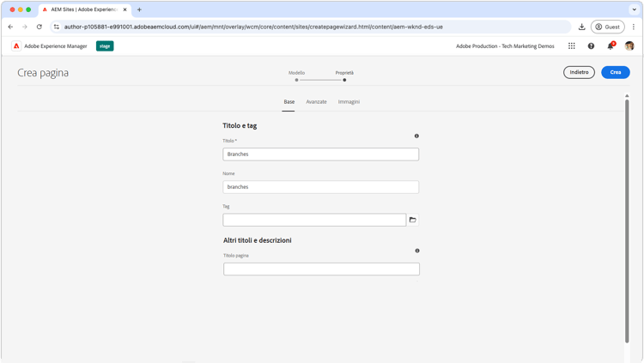Open new browser tab with plus
Screen dimensions: 644x363
pyautogui.click(x=139, y=9)
